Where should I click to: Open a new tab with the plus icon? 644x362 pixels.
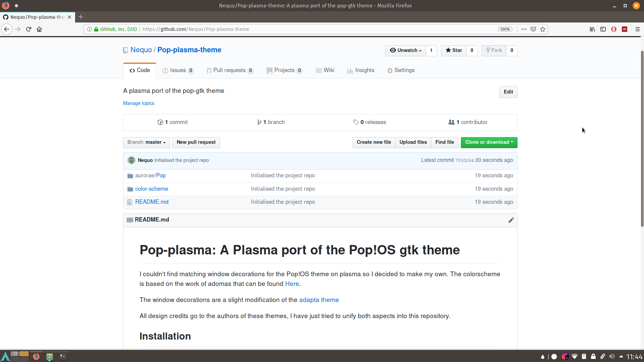click(x=81, y=17)
